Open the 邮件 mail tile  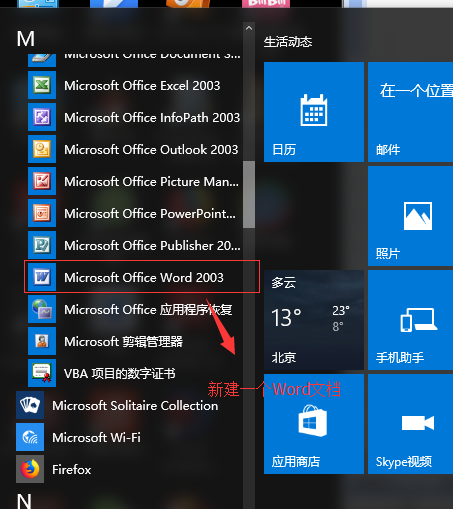[x=410, y=112]
